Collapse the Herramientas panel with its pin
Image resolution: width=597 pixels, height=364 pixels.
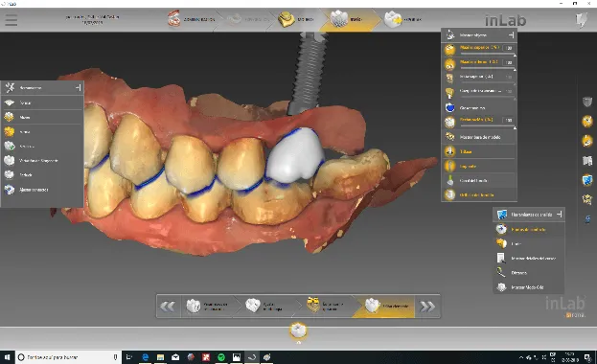point(78,87)
